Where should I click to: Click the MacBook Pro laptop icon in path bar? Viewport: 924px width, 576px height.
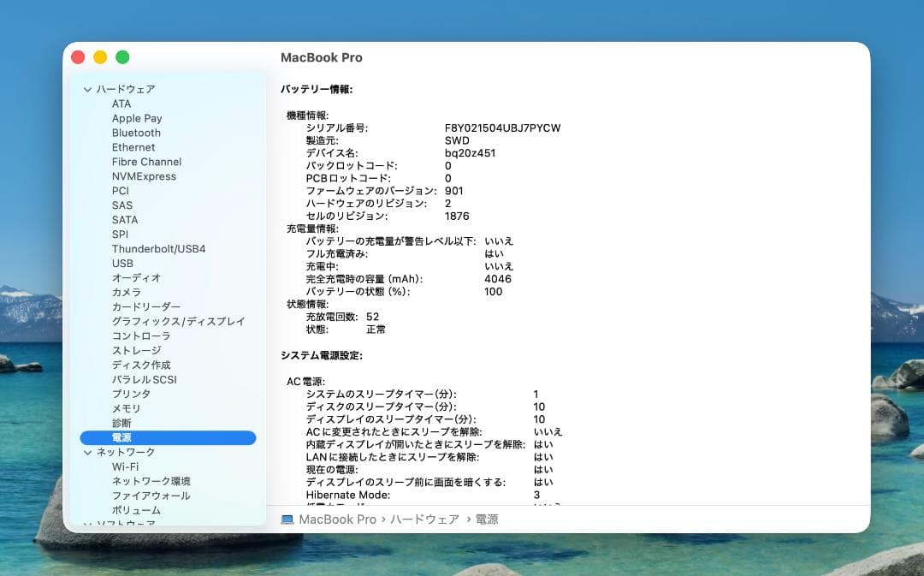[x=287, y=520]
